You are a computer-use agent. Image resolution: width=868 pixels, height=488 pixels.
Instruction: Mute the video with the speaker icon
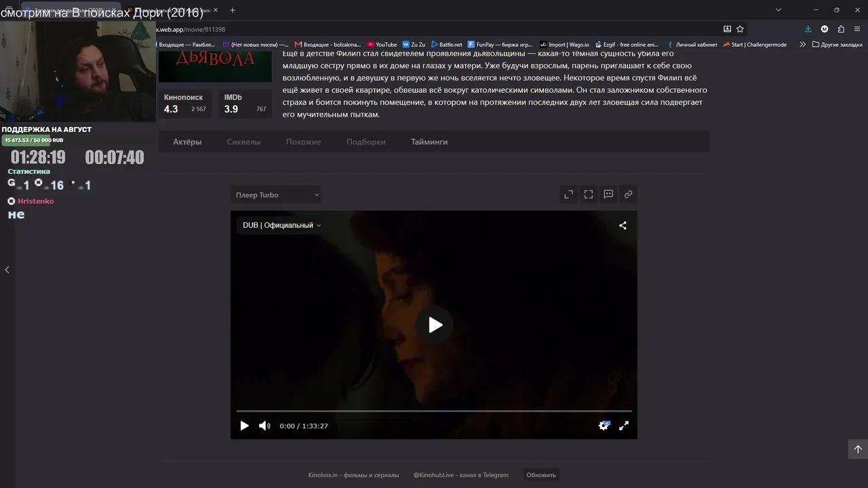264,426
